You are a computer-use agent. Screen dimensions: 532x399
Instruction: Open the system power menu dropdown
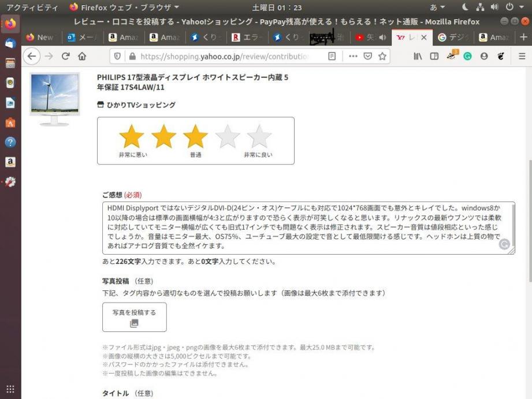coord(514,7)
